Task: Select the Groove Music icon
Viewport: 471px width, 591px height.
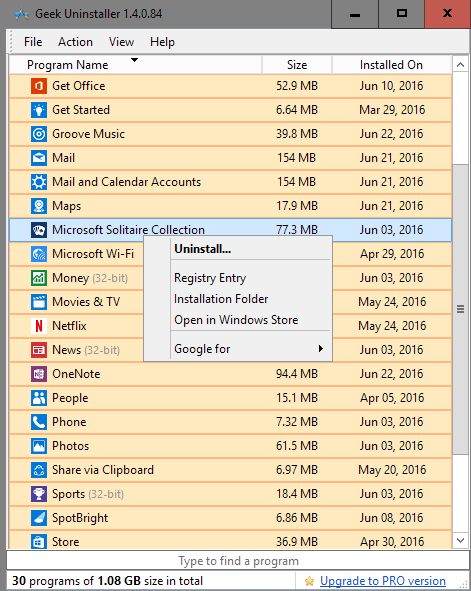Action: tap(39, 134)
